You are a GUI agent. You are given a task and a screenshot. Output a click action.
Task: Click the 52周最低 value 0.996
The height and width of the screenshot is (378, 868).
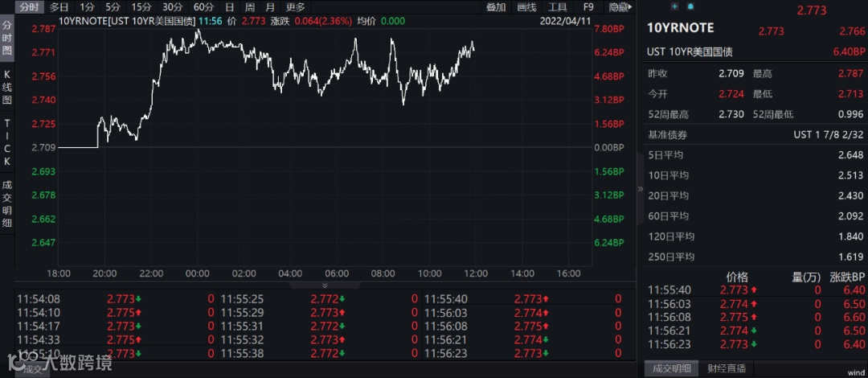click(851, 114)
